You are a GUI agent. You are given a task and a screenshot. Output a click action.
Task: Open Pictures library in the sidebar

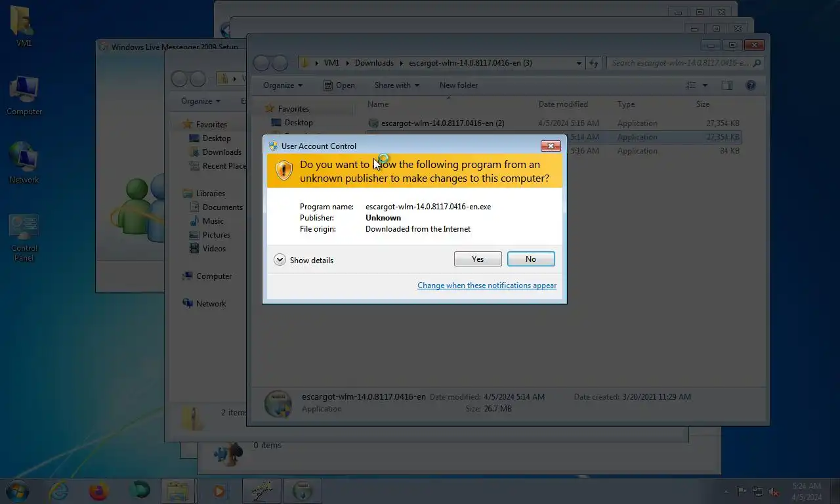216,235
